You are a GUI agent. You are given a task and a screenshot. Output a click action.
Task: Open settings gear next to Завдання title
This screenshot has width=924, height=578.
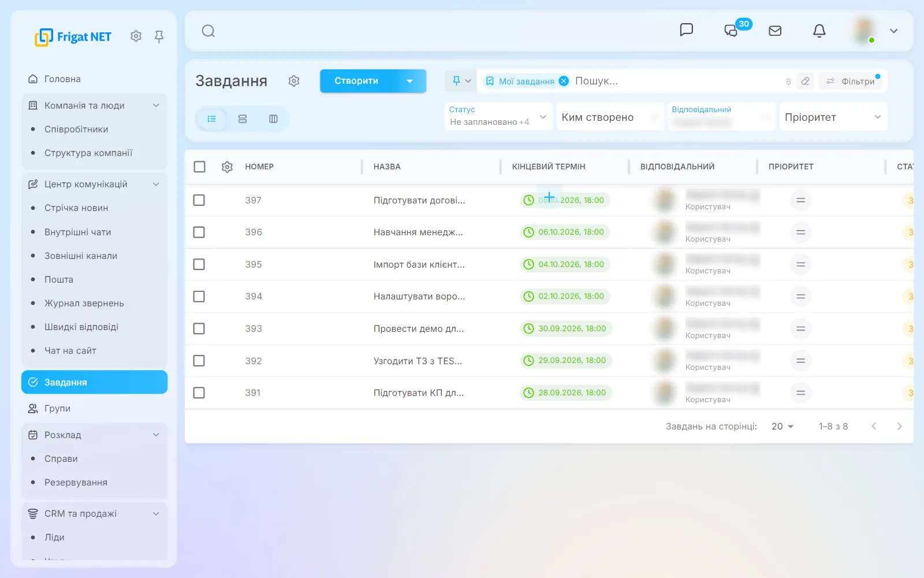tap(294, 81)
